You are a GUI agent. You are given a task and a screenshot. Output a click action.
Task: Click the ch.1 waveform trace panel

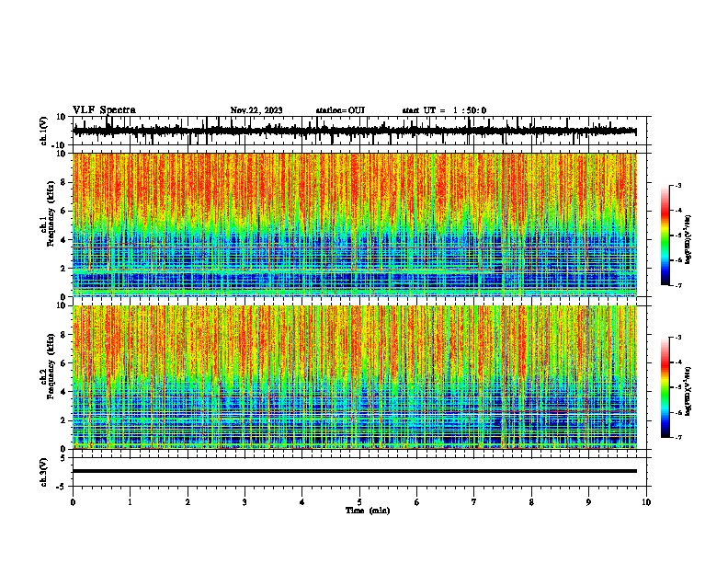pyautogui.click(x=359, y=131)
